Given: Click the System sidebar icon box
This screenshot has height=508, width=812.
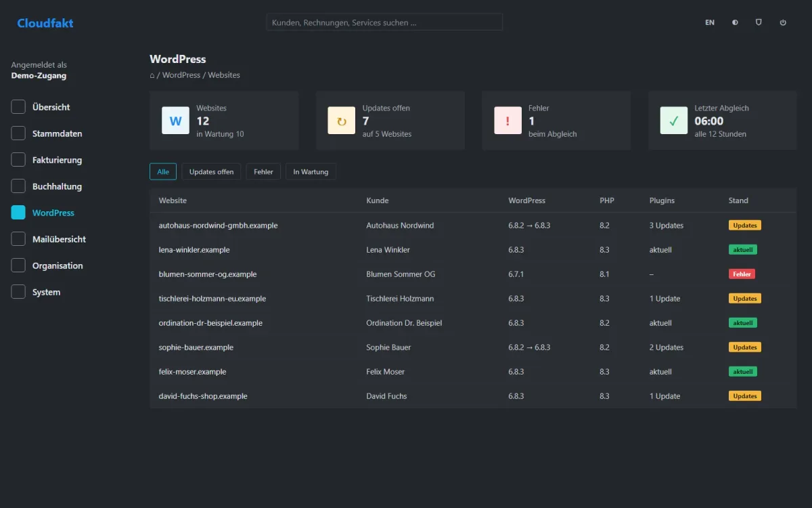Looking at the screenshot, I should 18,292.
